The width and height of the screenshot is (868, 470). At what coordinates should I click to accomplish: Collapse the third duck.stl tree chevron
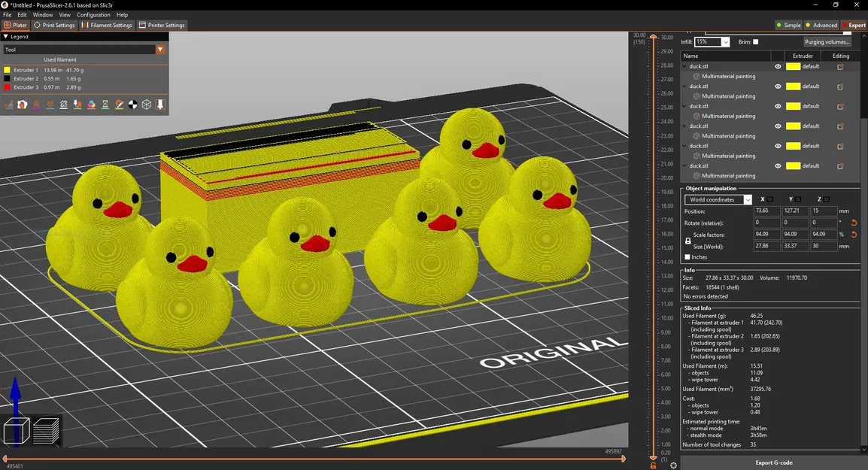click(684, 106)
